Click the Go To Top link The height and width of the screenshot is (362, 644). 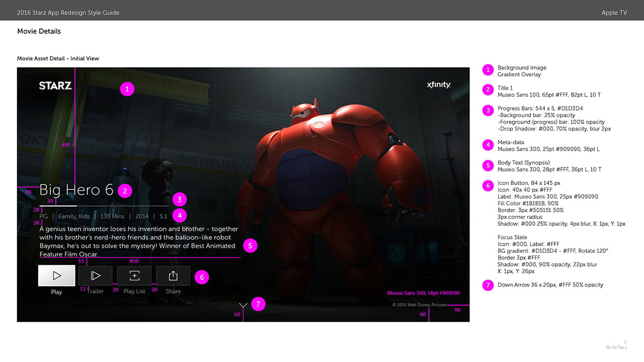(616, 347)
